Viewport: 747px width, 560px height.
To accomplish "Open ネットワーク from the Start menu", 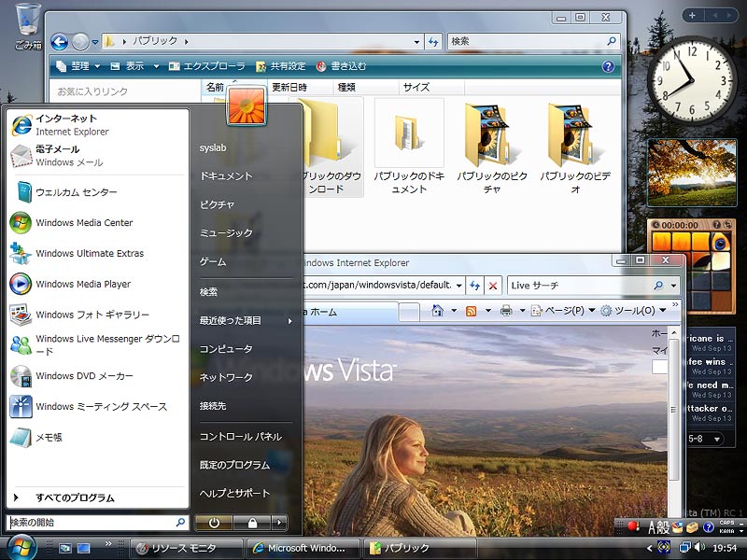I will pos(226,378).
